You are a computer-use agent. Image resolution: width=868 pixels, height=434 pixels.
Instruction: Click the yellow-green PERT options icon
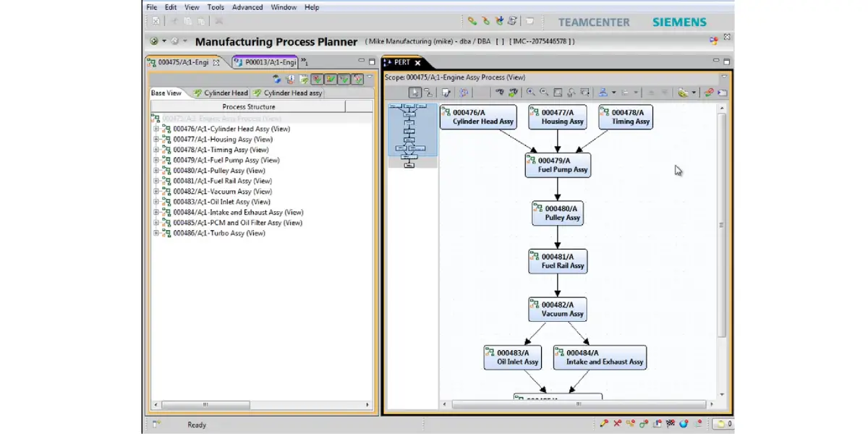click(683, 93)
